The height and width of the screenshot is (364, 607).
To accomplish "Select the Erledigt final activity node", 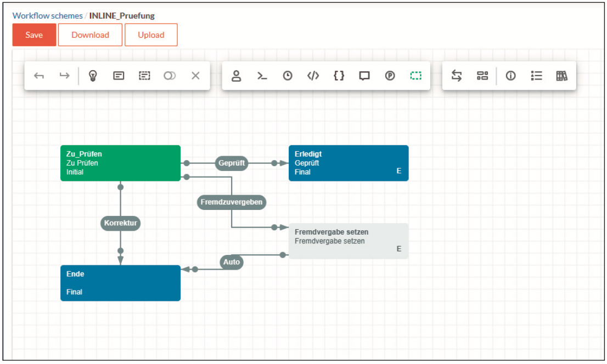I will tap(349, 163).
